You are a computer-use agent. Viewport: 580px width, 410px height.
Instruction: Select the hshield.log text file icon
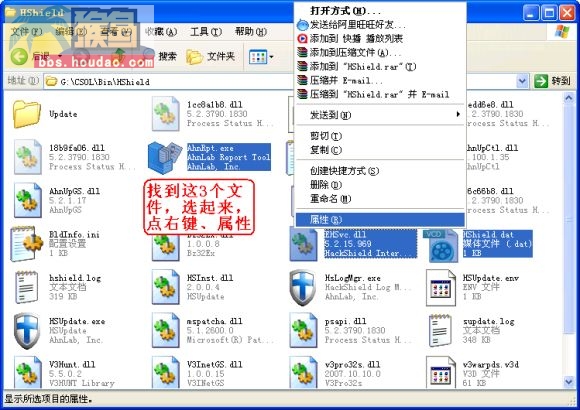pos(27,287)
